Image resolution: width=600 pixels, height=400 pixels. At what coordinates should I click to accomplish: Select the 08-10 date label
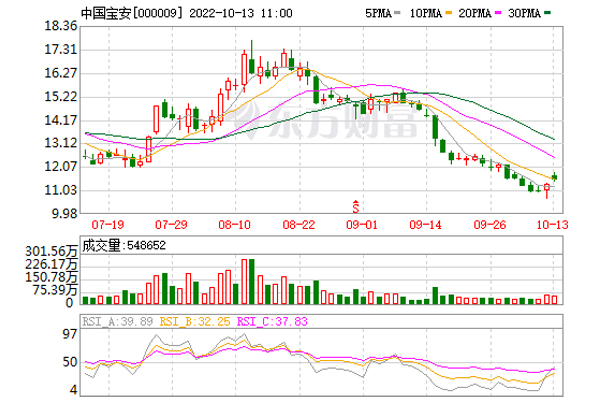[x=233, y=227]
